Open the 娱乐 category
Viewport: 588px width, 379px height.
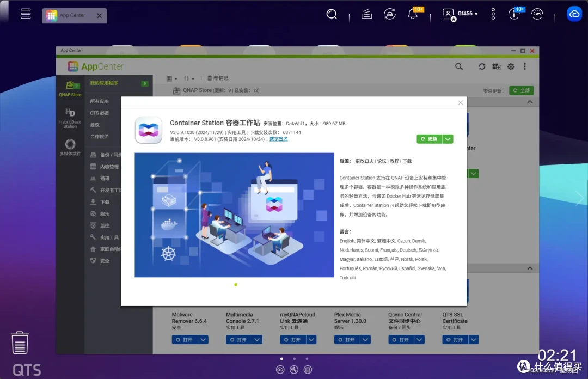point(100,214)
